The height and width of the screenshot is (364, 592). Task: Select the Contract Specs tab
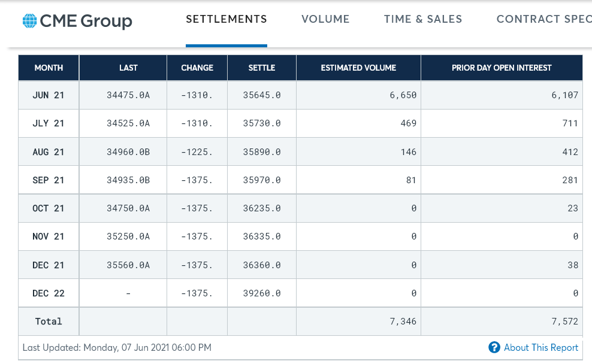[543, 19]
